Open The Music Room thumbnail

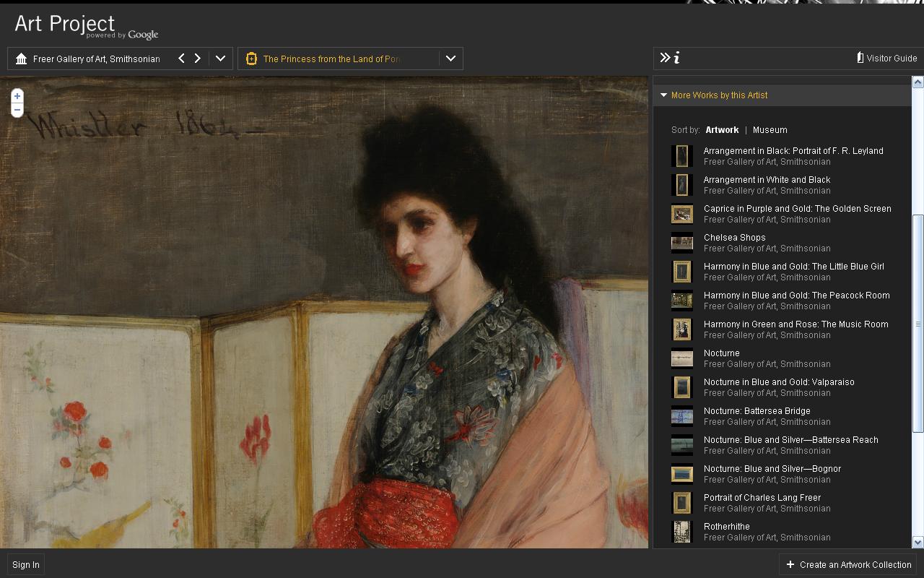coord(681,329)
